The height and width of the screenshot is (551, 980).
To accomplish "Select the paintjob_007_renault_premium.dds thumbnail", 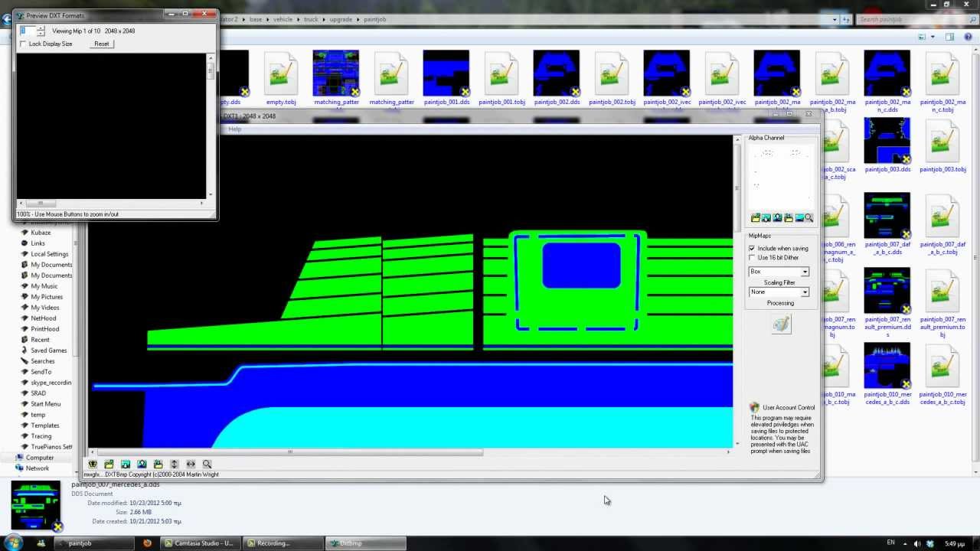I will pos(887,291).
